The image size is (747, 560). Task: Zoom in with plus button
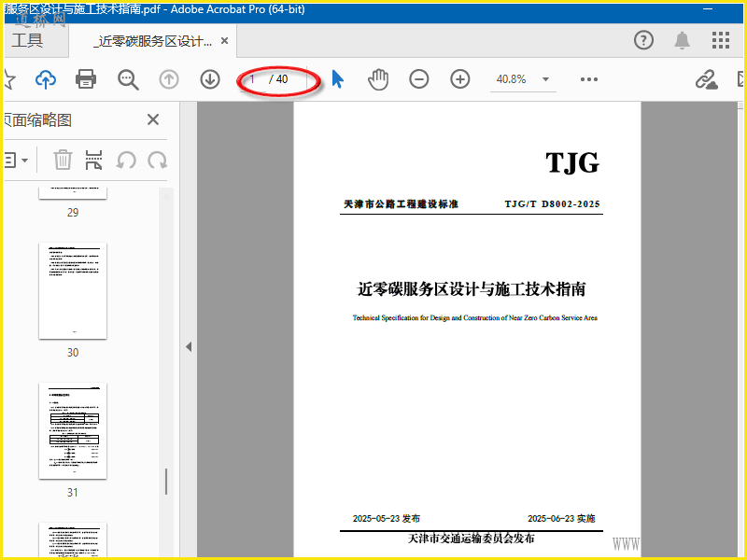click(459, 79)
